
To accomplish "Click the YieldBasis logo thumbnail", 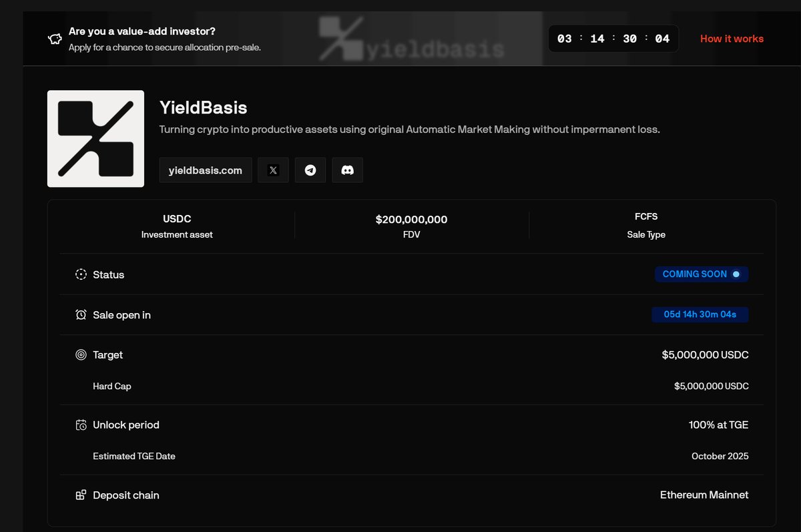I will (x=95, y=139).
